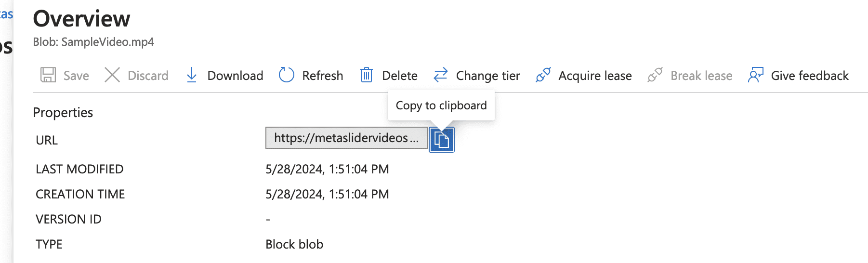Image resolution: width=868 pixels, height=263 pixels.
Task: Click the Give feedback person icon
Action: (x=755, y=75)
